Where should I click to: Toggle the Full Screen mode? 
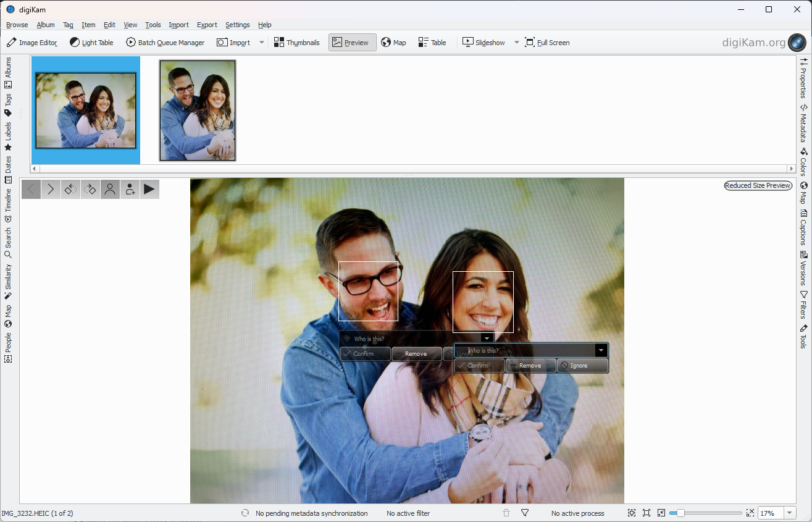[547, 43]
